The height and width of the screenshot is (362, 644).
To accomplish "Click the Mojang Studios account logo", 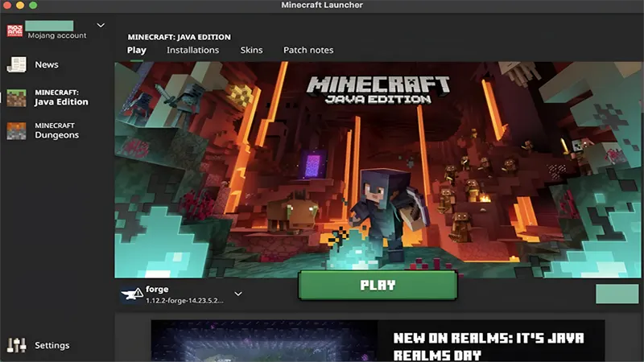I will point(14,31).
